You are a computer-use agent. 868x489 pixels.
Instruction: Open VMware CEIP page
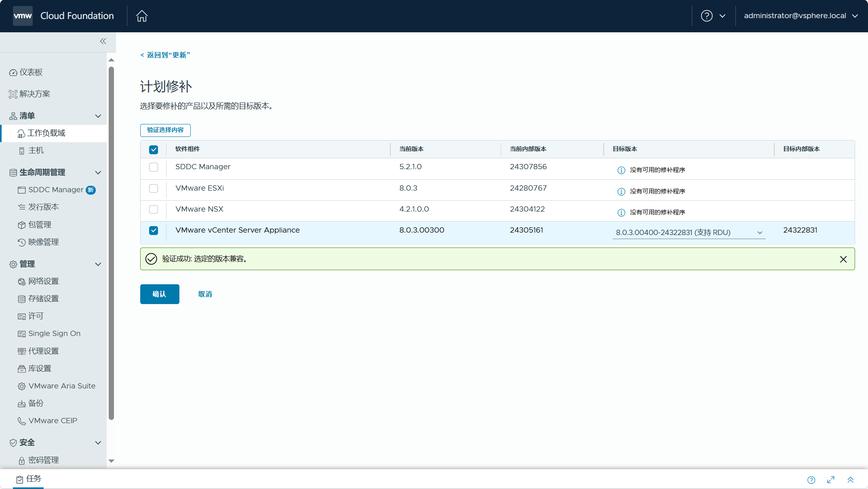coord(47,421)
